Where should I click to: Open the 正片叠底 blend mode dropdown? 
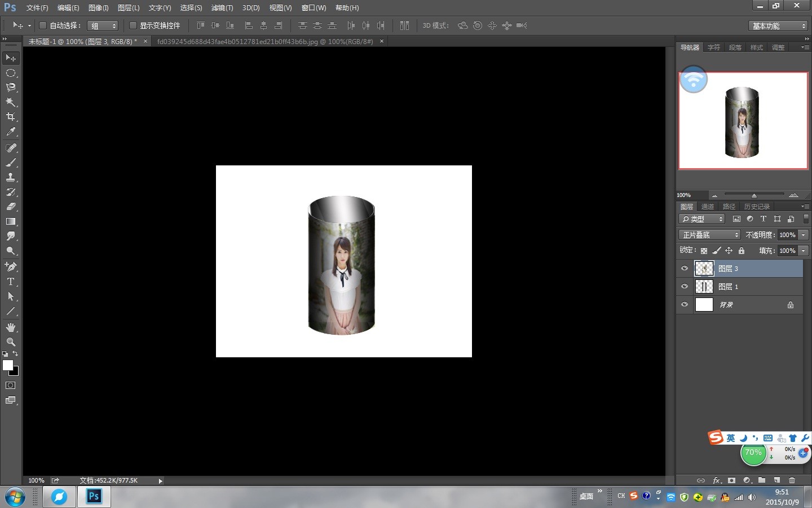tap(709, 235)
